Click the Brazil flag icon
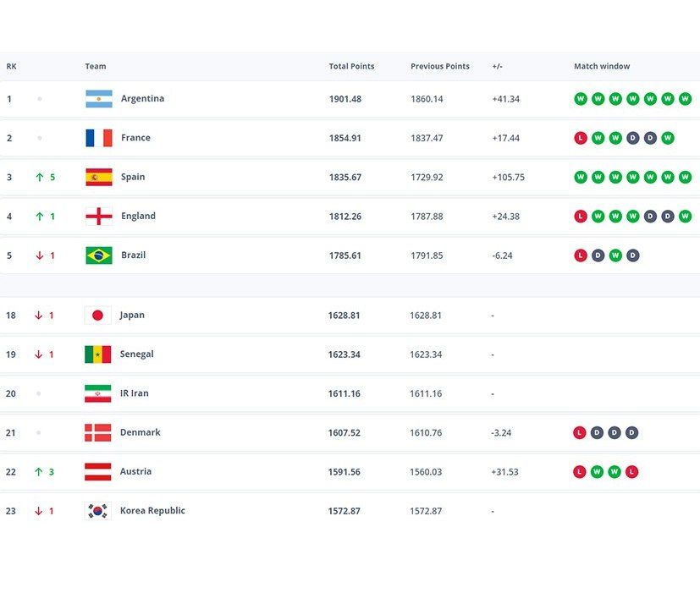Screen dimensions: 700x593 98,255
